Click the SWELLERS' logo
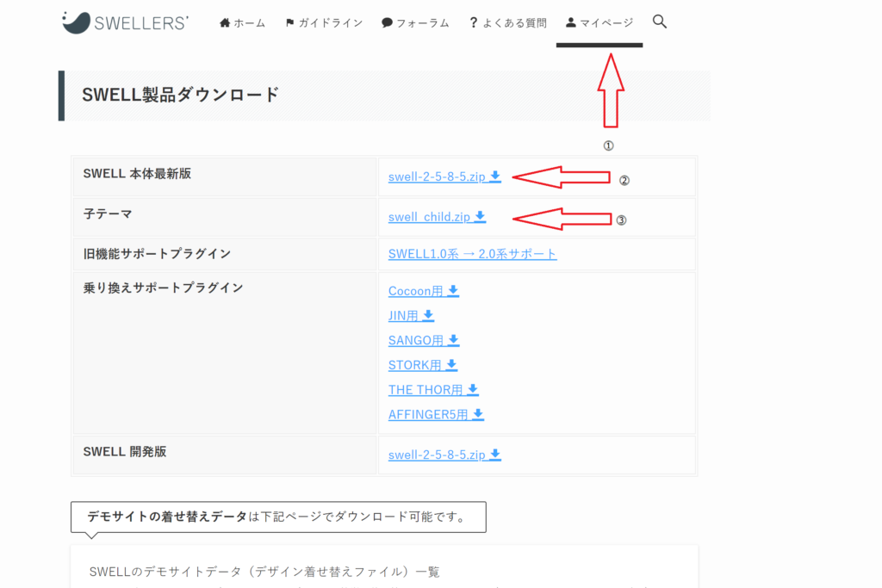The image size is (882, 588). (x=126, y=22)
